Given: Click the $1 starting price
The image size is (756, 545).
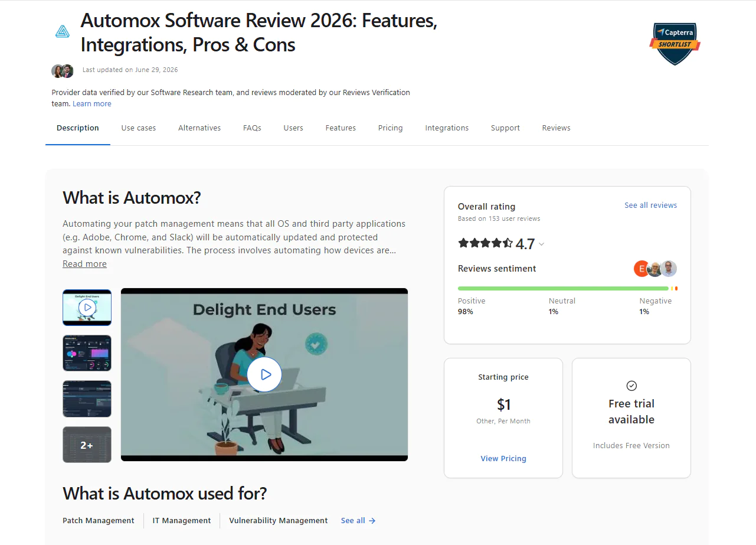Looking at the screenshot, I should 503,404.
